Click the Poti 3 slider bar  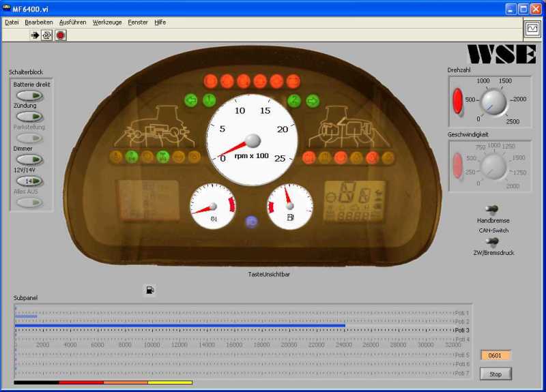180,327
